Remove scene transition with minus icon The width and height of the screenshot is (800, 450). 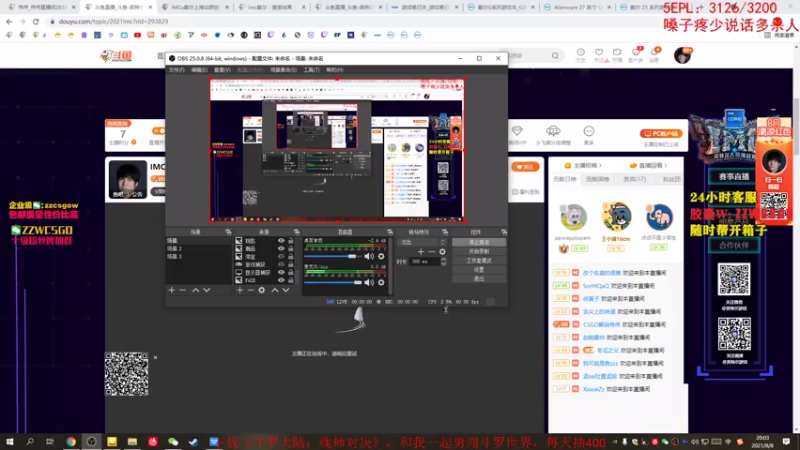432,252
